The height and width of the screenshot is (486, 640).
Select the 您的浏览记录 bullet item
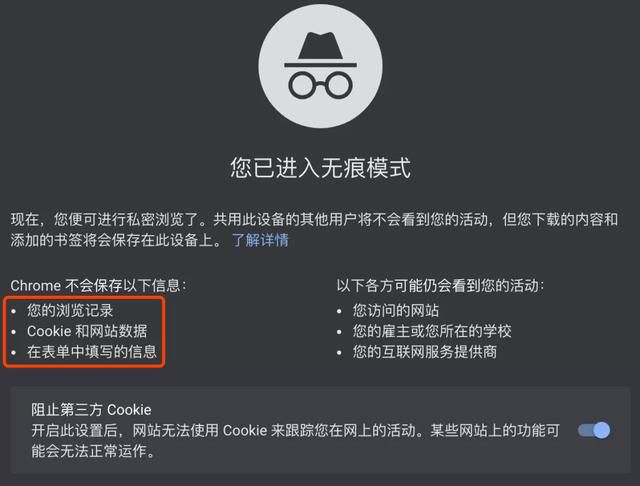70,311
